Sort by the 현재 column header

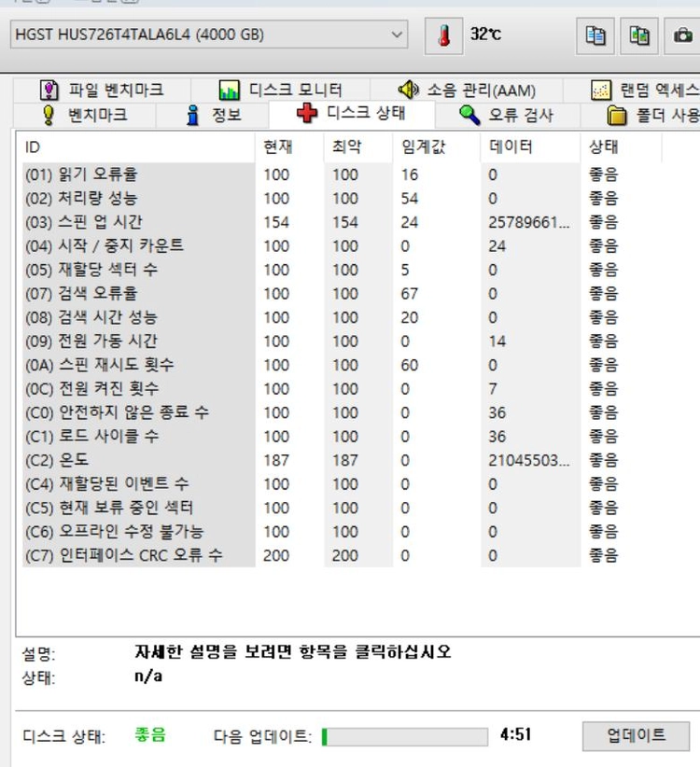pos(289,146)
